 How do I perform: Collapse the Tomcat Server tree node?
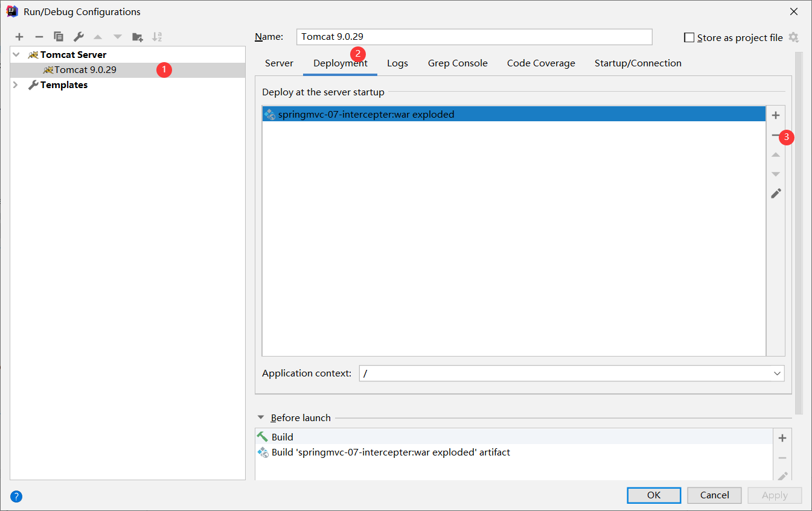click(16, 54)
